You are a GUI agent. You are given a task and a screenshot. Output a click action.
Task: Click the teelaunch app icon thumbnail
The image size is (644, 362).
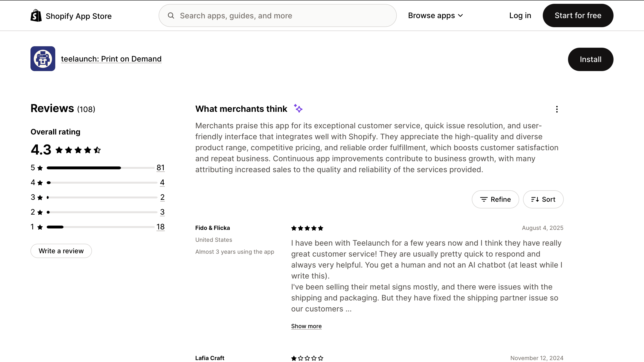pos(43,59)
